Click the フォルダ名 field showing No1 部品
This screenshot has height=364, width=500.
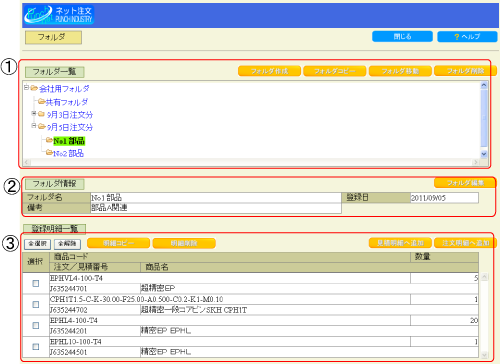coord(216,198)
